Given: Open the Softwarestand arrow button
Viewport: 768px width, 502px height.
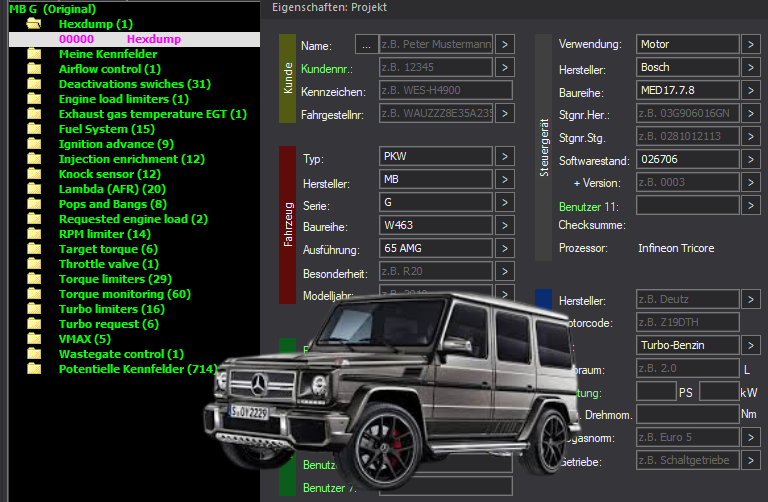Looking at the screenshot, I should click(x=751, y=159).
